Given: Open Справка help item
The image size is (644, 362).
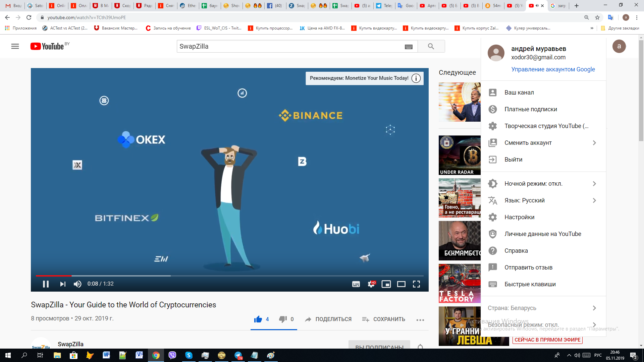Looking at the screenshot, I should click(x=543, y=251).
